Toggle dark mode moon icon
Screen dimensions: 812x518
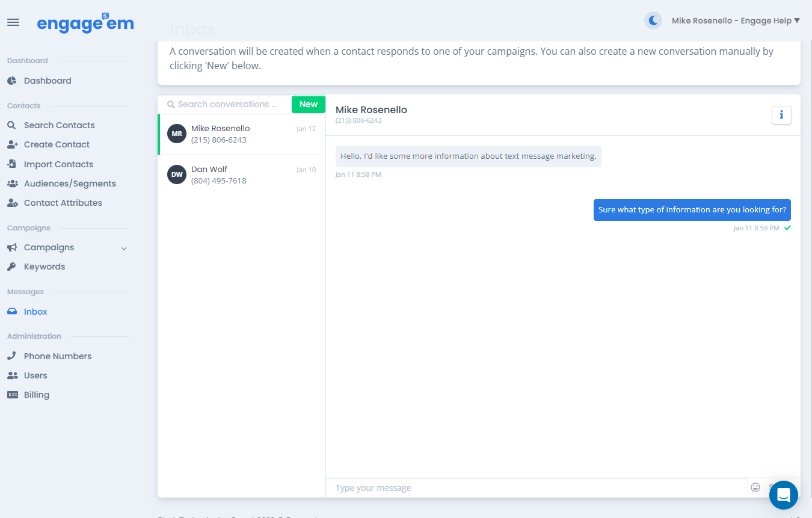pos(653,21)
